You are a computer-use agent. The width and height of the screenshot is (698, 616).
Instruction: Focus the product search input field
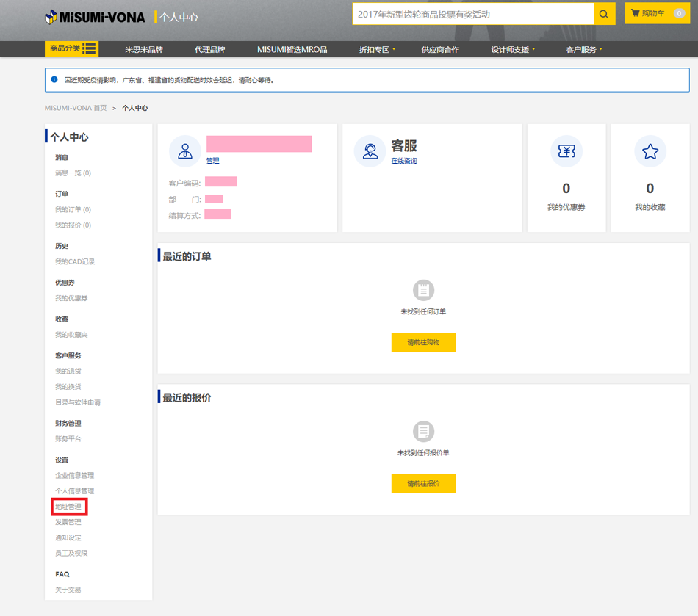(x=472, y=14)
